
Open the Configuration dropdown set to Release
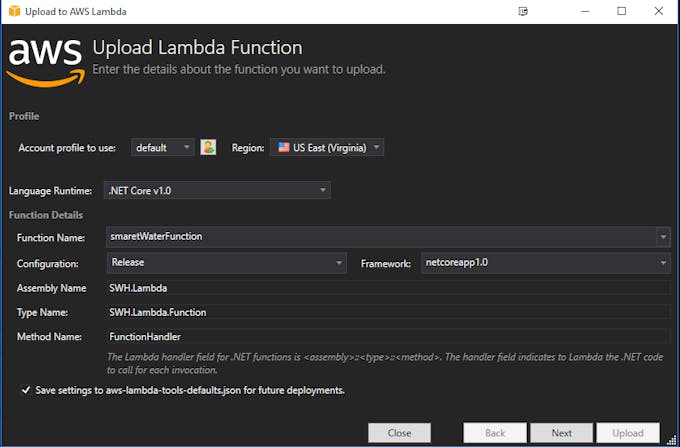(x=226, y=263)
